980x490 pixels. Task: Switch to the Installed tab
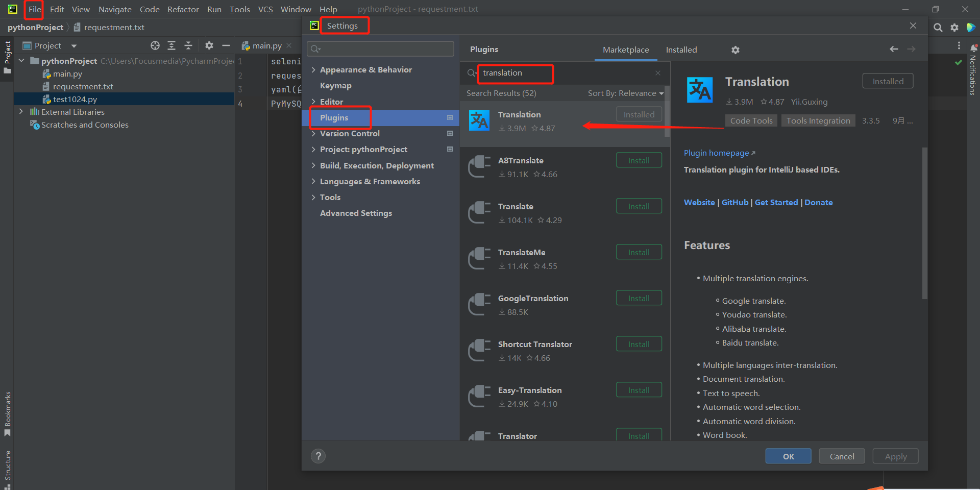tap(681, 50)
